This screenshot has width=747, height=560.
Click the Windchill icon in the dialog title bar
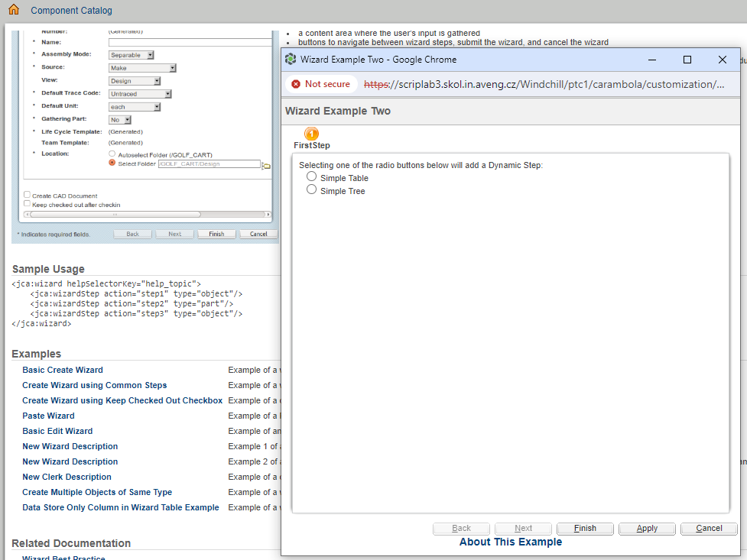coord(290,59)
